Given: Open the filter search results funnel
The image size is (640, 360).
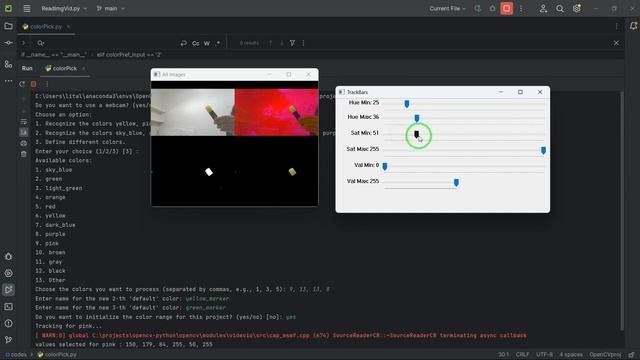Looking at the screenshot, I should 292,43.
